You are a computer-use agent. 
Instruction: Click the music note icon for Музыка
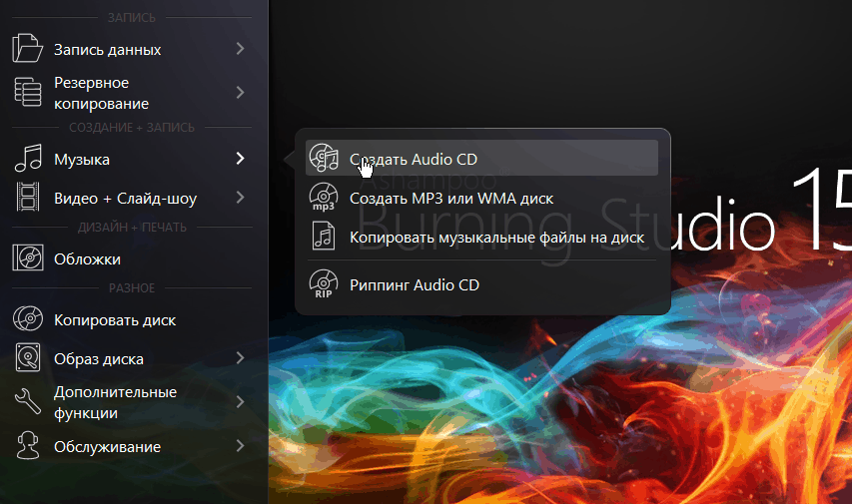click(x=27, y=159)
